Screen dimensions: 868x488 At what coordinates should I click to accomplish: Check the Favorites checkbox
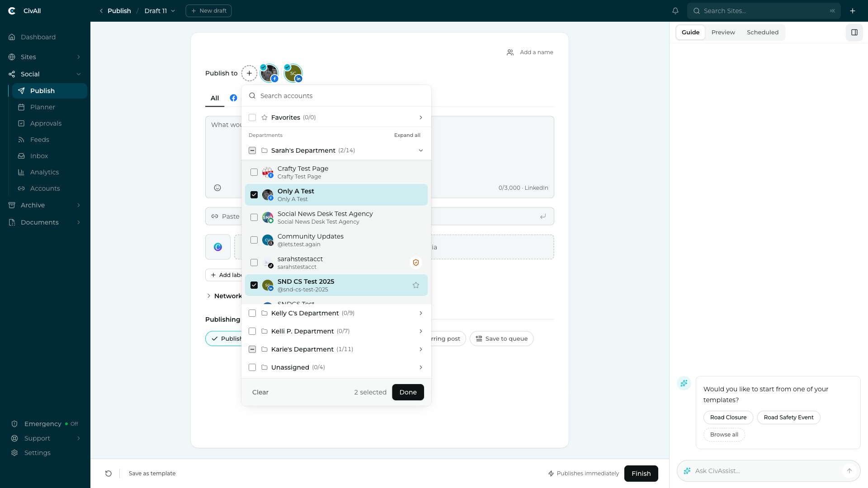pos(252,117)
